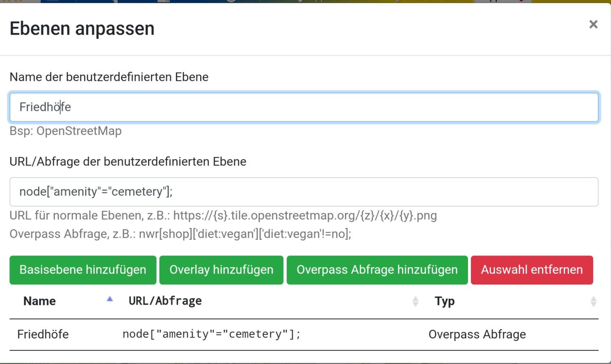This screenshot has width=611, height=364.
Task: Click the Bsp: OpenStreetMap hint text
Action: [65, 131]
